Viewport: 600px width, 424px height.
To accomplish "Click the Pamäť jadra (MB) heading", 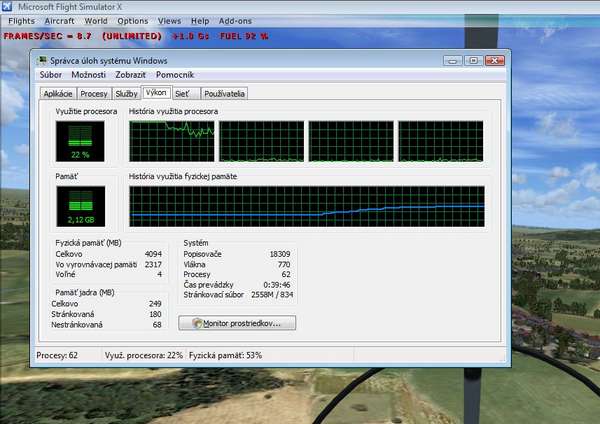I will [85, 292].
